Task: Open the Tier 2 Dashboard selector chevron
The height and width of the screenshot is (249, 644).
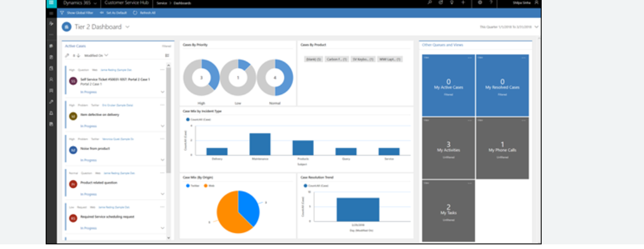Action: (127, 27)
